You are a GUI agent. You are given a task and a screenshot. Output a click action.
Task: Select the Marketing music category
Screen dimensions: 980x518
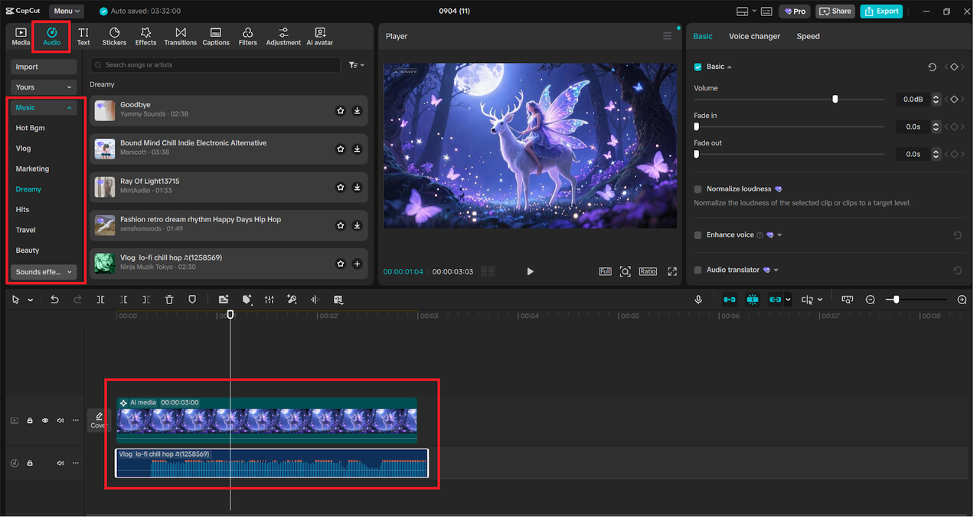pos(32,169)
